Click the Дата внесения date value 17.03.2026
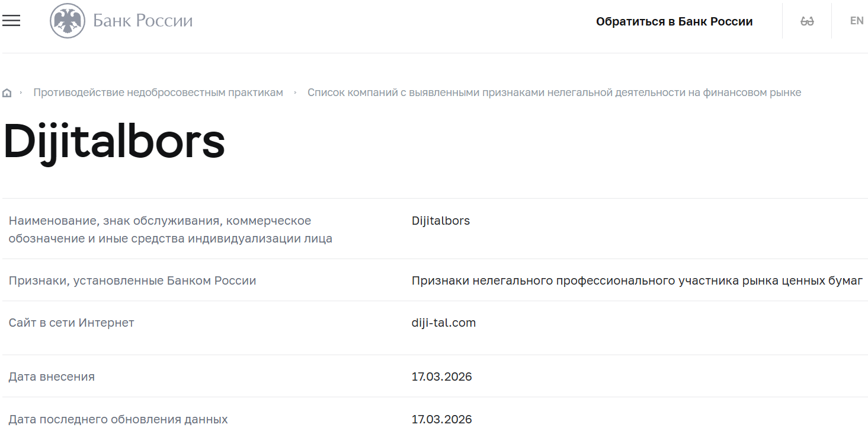868x437 pixels. [442, 376]
